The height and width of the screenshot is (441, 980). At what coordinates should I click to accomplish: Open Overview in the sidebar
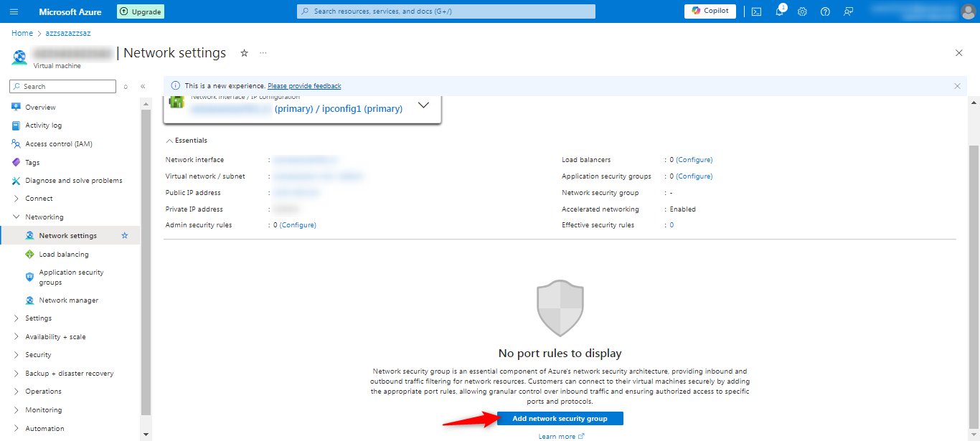(x=40, y=107)
